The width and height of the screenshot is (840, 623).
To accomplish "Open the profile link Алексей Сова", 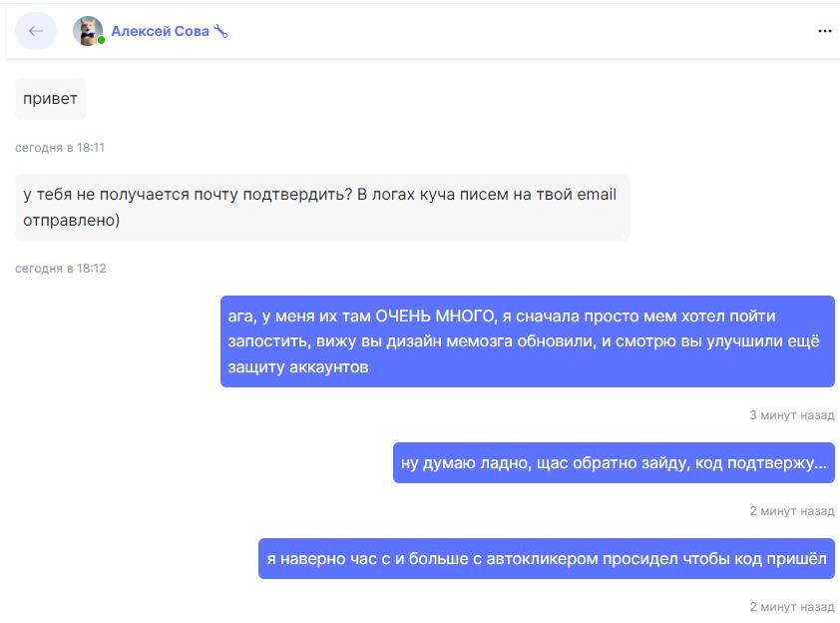I will pyautogui.click(x=160, y=31).
